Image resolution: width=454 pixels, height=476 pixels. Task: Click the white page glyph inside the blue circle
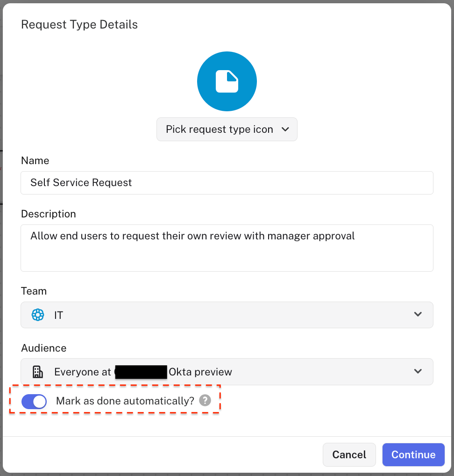pos(227,81)
